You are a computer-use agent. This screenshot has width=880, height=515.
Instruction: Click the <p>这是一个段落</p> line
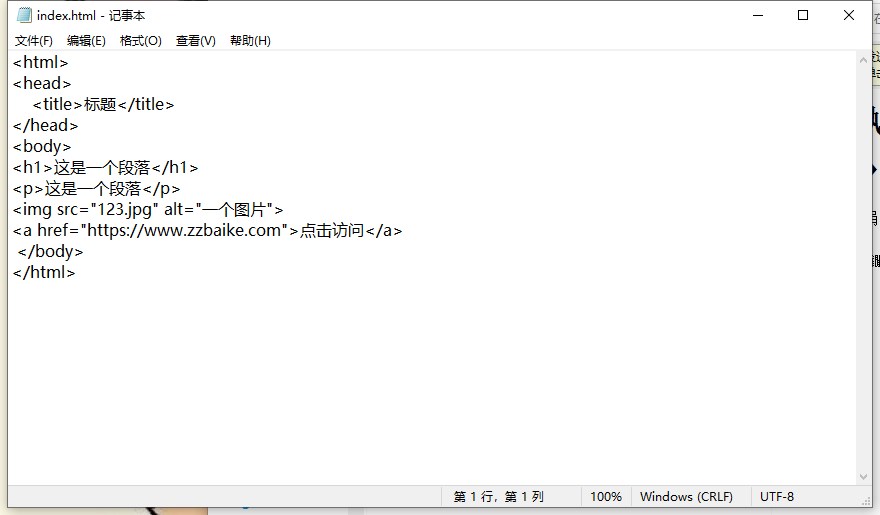[x=97, y=188]
